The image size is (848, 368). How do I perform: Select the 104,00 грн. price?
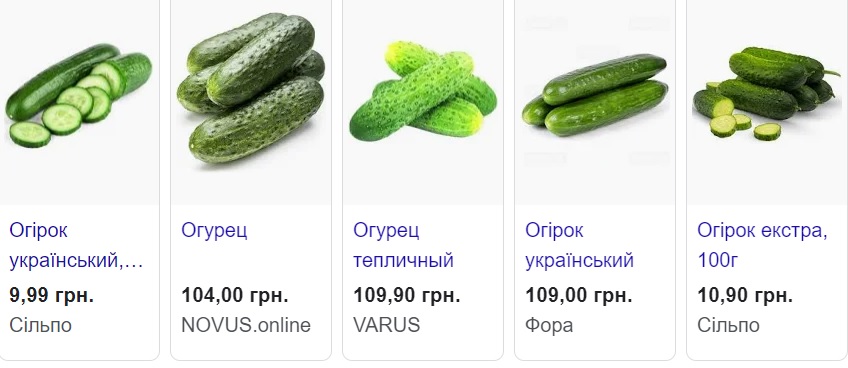[x=235, y=295]
